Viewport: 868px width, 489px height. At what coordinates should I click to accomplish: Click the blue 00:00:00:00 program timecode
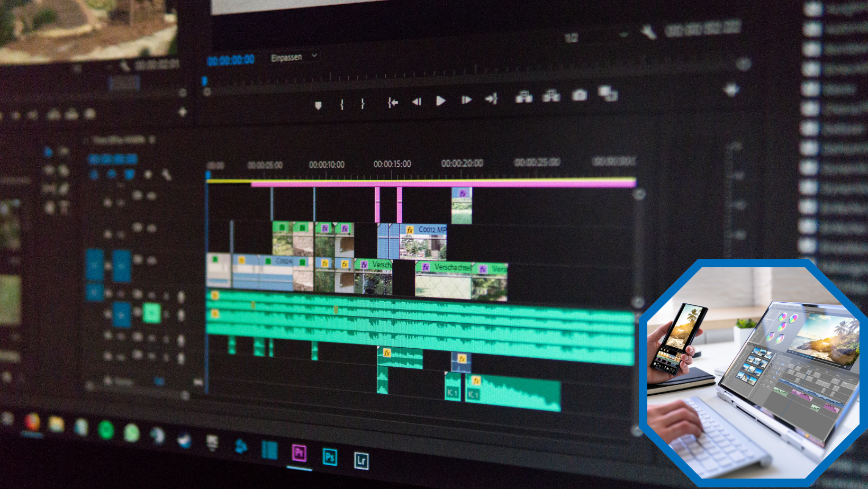231,60
